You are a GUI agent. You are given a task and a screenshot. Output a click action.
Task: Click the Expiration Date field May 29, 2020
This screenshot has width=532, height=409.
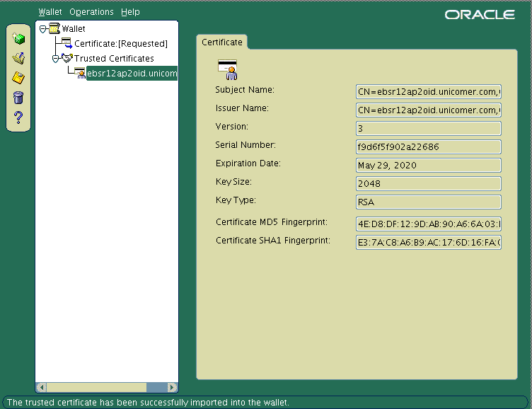point(429,166)
